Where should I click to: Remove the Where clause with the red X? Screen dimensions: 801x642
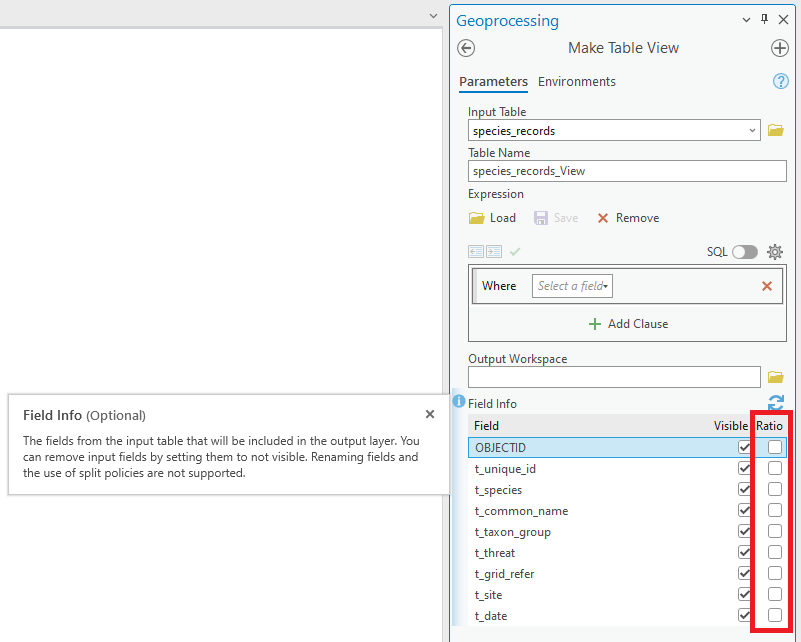[766, 285]
